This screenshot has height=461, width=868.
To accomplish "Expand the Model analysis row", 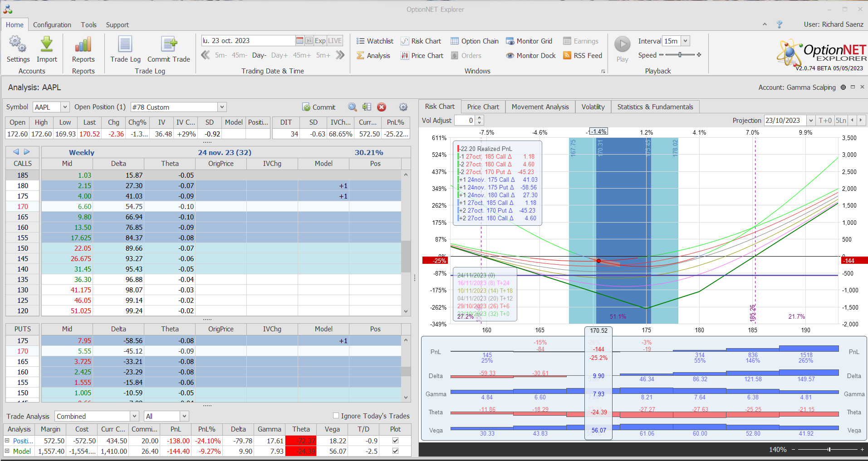I will pyautogui.click(x=7, y=451).
